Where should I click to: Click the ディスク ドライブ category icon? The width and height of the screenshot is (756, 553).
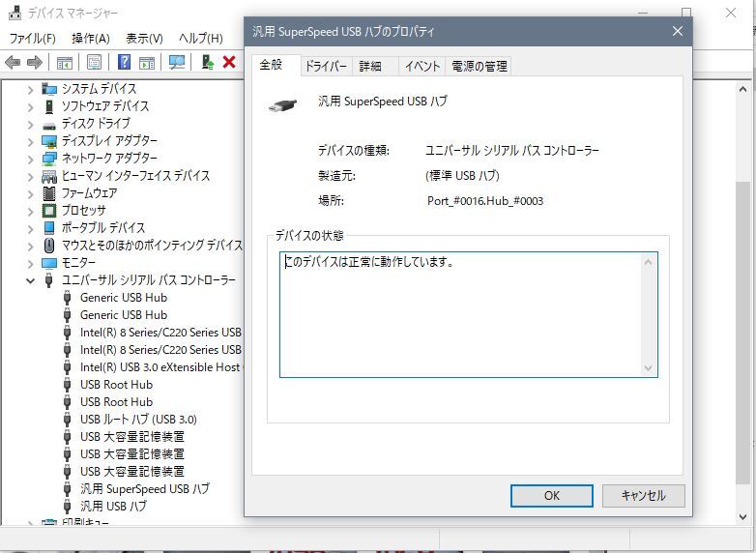[49, 126]
